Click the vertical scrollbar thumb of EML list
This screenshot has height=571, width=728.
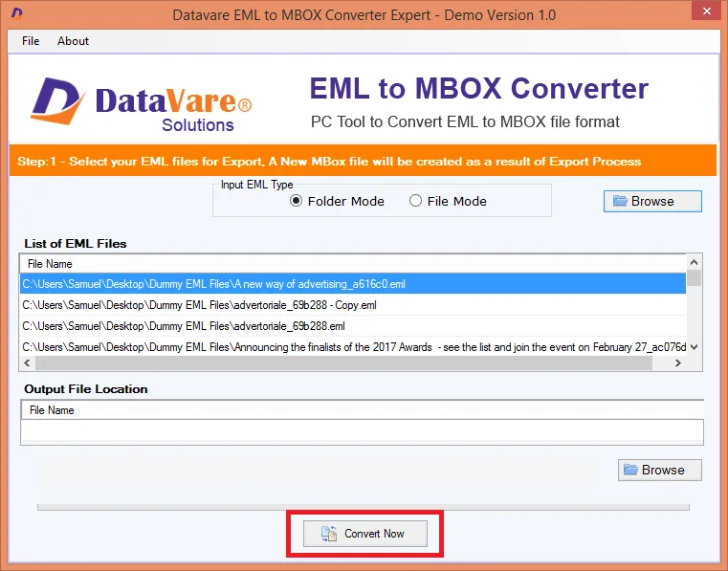(x=694, y=278)
